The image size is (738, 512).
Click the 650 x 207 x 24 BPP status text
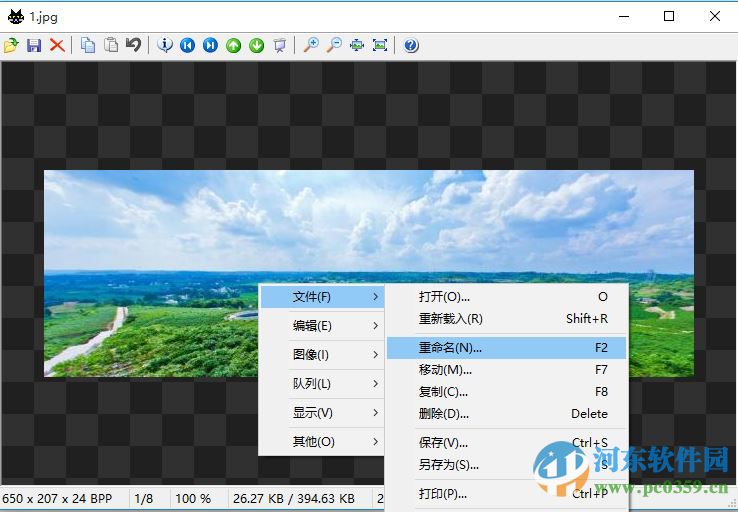coord(57,498)
